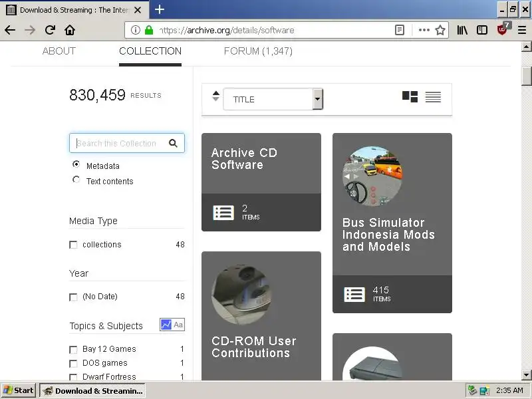This screenshot has width=532, height=399.
Task: Open the uBlock Origin extension icon
Action: tap(503, 29)
